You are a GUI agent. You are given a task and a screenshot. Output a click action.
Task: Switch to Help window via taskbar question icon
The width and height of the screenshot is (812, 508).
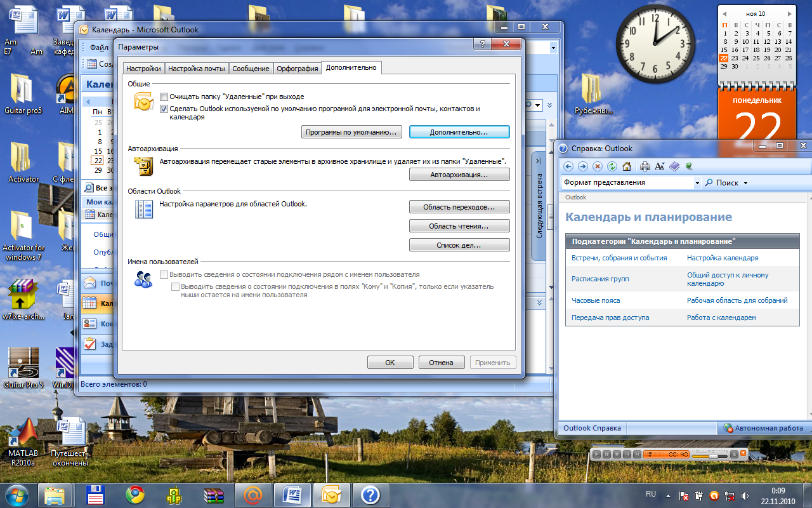(x=370, y=495)
